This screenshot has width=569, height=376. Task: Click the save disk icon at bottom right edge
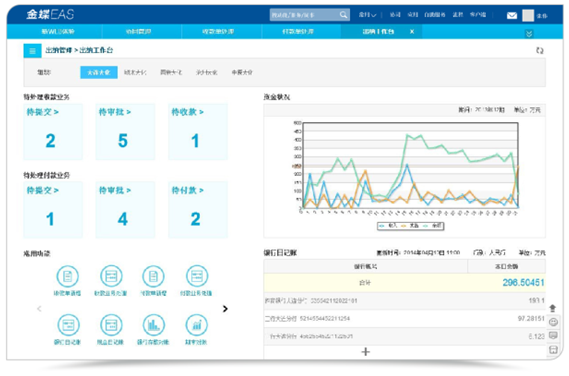pos(553,350)
